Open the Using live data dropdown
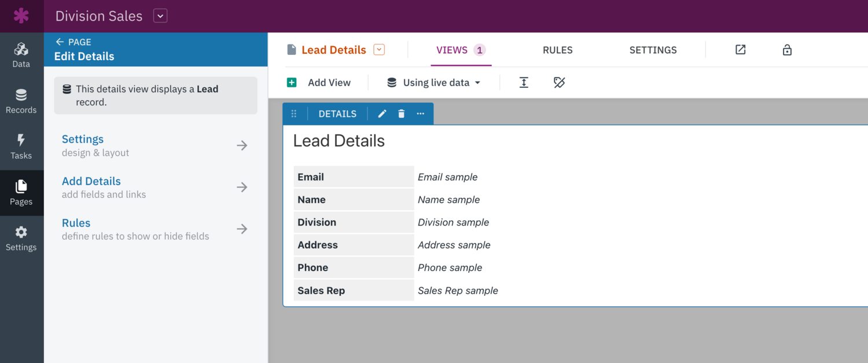The image size is (868, 363). point(433,82)
